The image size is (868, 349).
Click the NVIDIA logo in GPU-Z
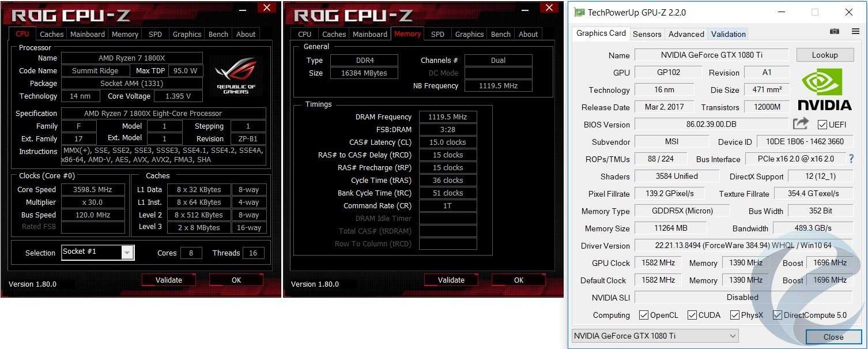[x=825, y=89]
